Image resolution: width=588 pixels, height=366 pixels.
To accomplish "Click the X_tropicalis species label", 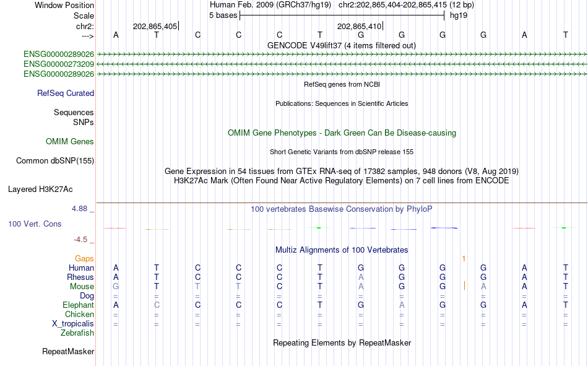I will 73,324.
